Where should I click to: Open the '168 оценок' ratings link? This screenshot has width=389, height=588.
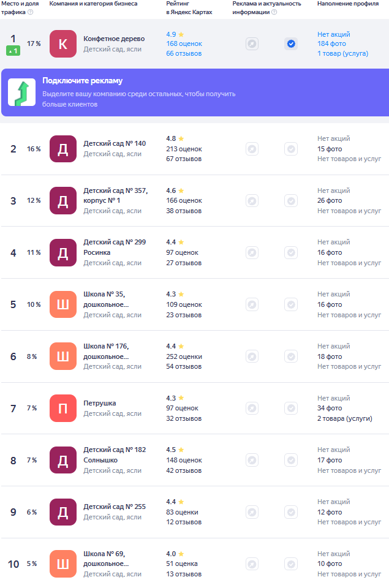point(184,44)
